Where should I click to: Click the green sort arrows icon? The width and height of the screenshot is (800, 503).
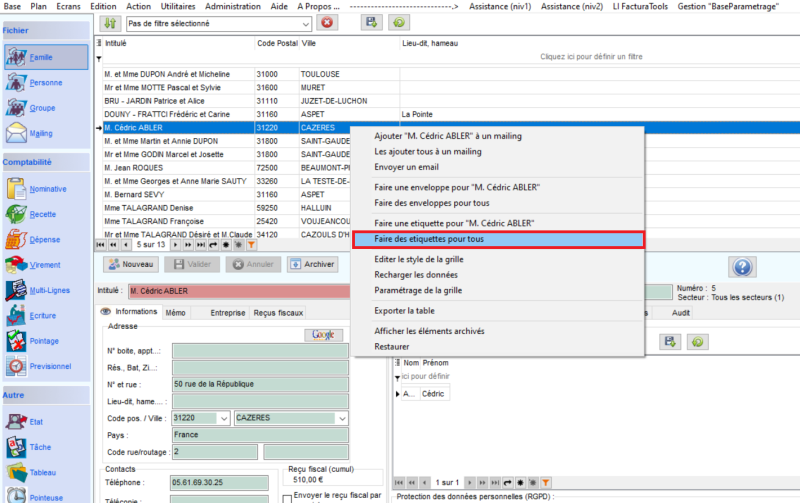pyautogui.click(x=110, y=22)
